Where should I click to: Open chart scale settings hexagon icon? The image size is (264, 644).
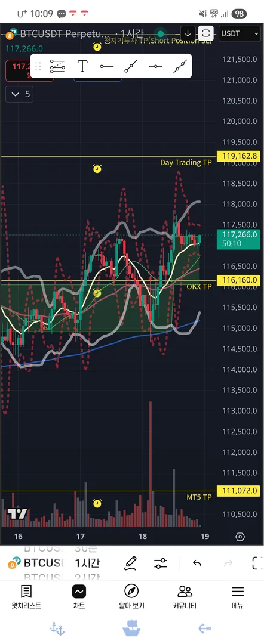point(240,537)
